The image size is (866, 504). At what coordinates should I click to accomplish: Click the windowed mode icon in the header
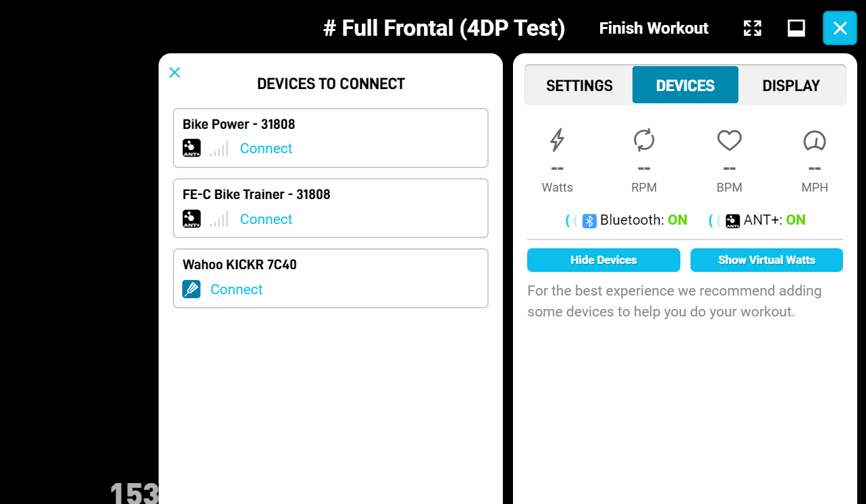(796, 28)
